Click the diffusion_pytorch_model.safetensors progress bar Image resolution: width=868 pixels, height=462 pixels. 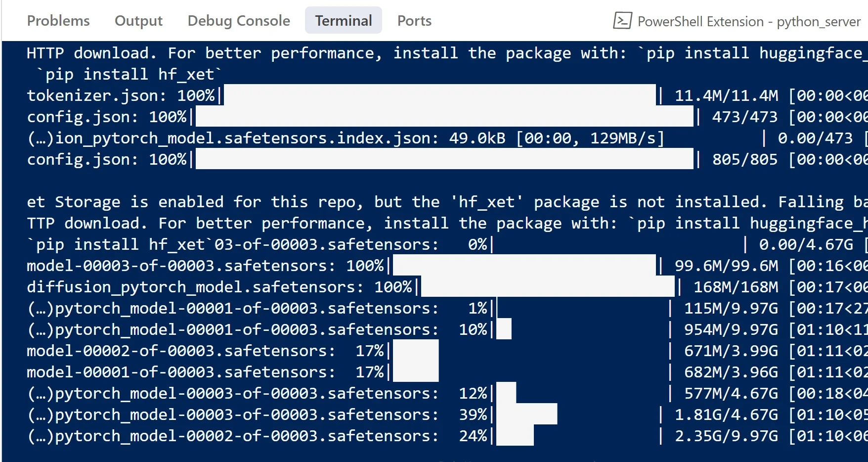tap(548, 287)
